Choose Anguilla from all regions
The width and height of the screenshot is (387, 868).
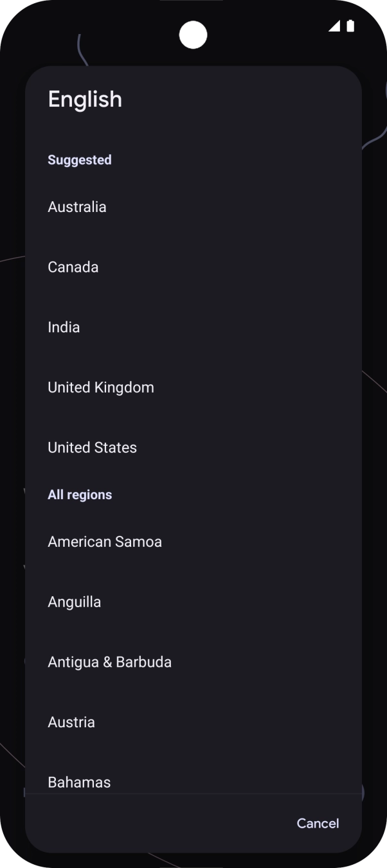tap(74, 601)
